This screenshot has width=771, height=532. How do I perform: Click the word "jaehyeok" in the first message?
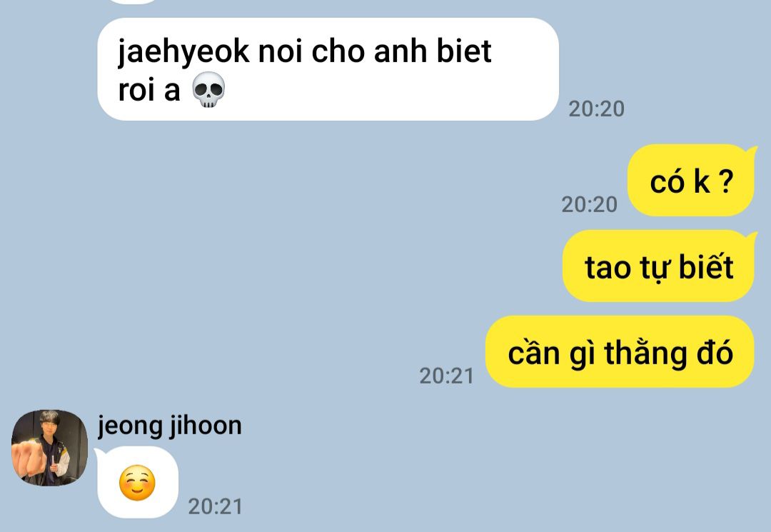pyautogui.click(x=183, y=51)
